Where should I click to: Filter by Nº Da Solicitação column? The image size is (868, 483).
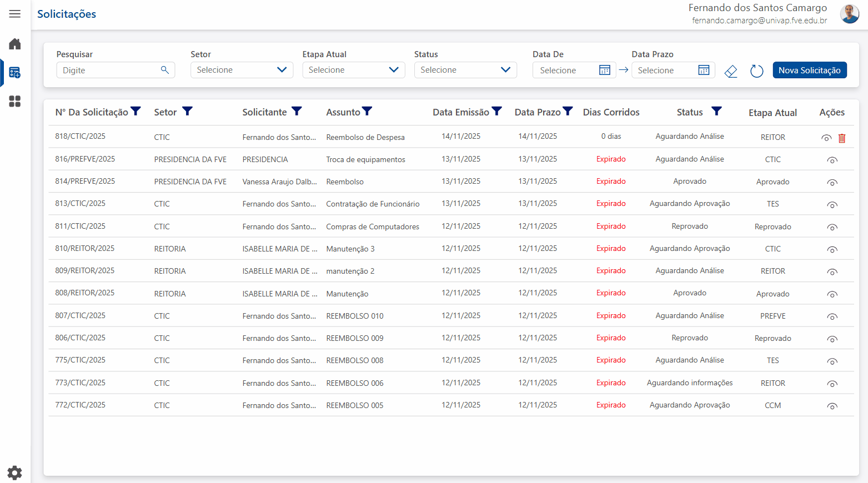(x=136, y=112)
